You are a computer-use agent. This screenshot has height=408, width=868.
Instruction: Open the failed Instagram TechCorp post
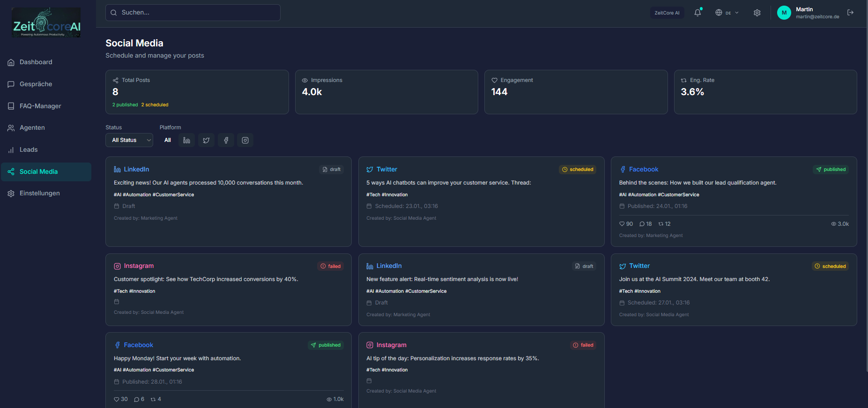[x=228, y=289]
